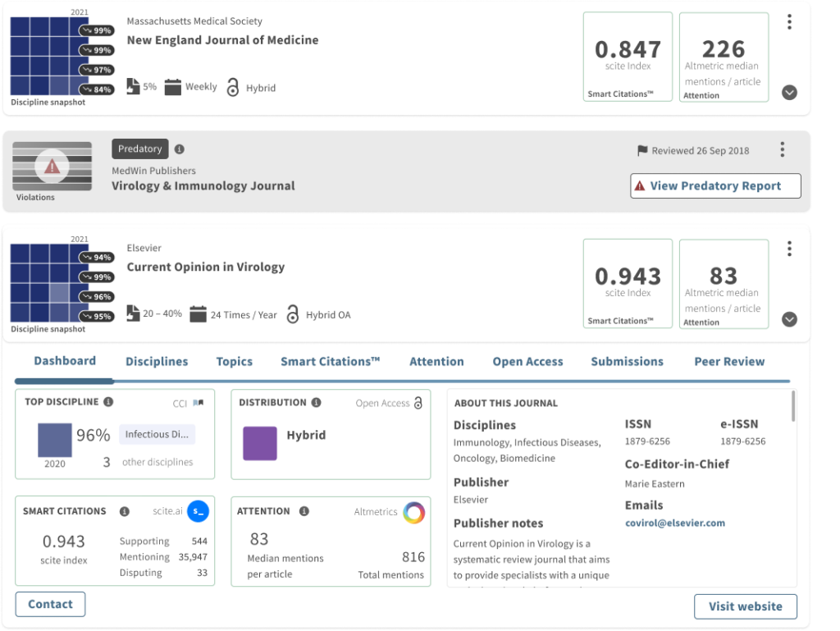
Task: Click the MedWin Publishers publisher name
Action: [x=153, y=171]
